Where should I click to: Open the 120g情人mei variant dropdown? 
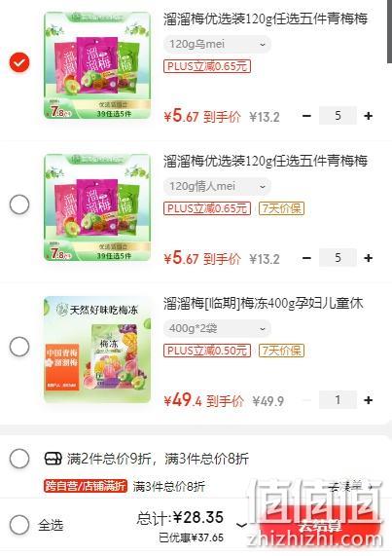217,186
